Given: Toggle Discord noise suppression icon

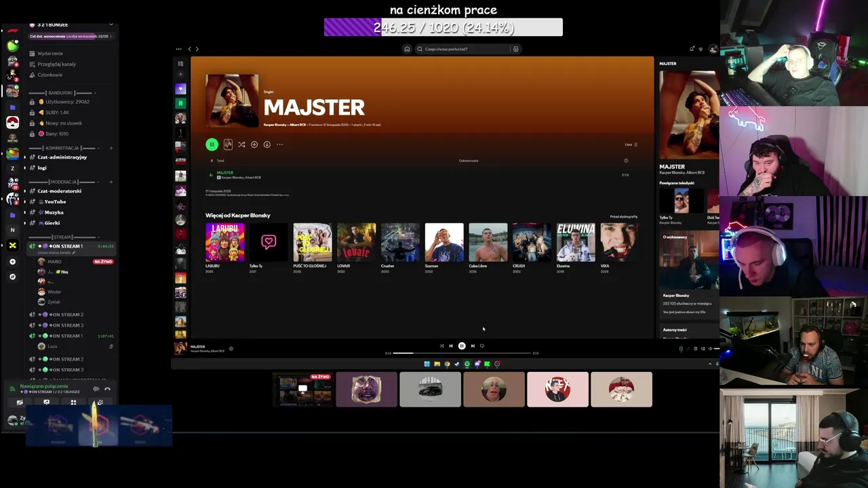Looking at the screenshot, I should coord(96,389).
